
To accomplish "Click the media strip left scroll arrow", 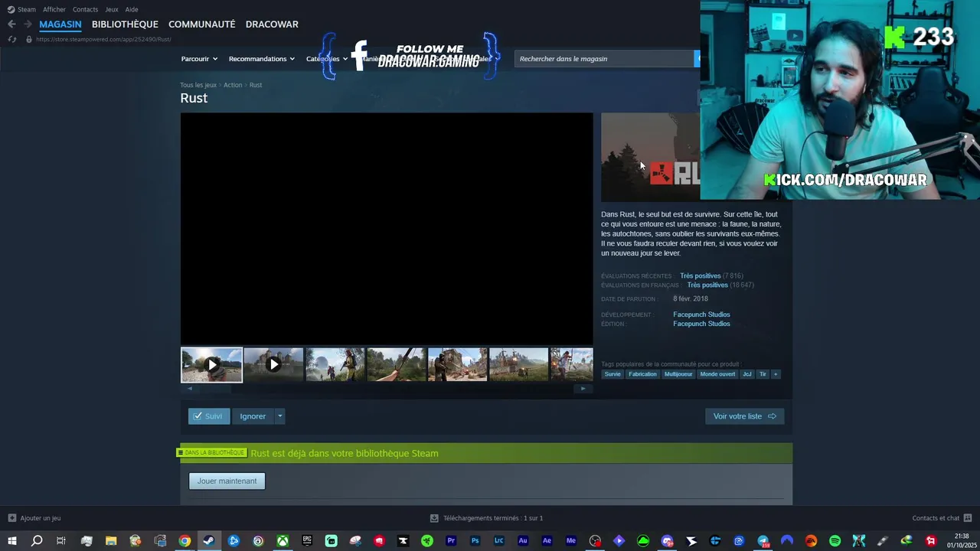I will (190, 389).
